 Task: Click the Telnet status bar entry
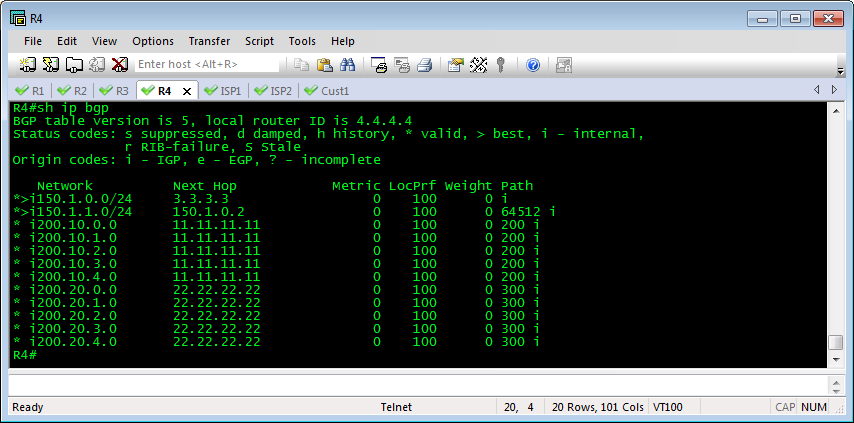[396, 407]
